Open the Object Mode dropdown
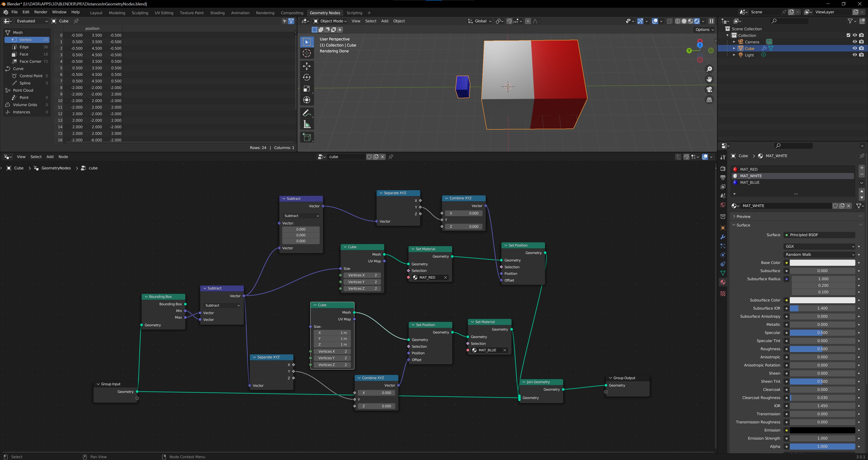 (330, 21)
